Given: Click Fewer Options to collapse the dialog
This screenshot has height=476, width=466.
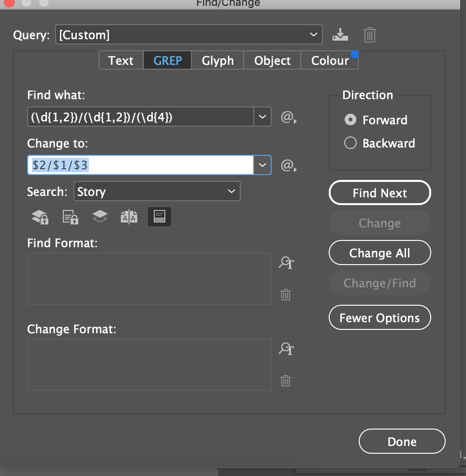Looking at the screenshot, I should click(x=379, y=317).
